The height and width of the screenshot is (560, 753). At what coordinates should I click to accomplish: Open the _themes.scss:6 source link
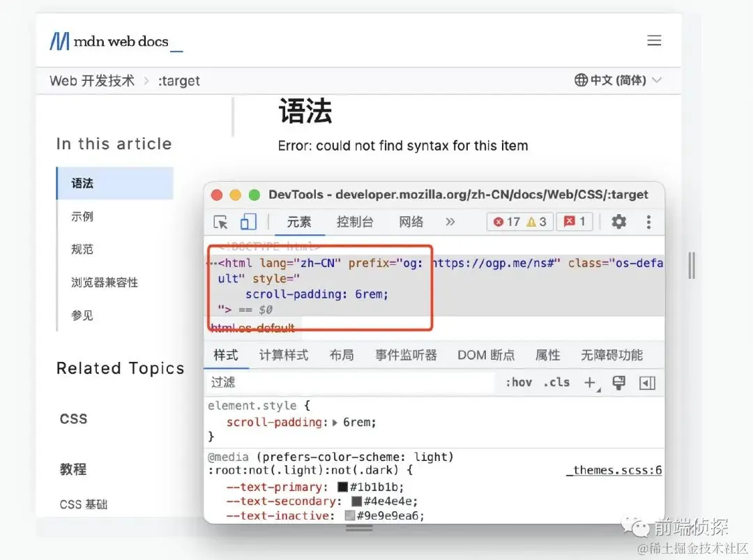click(614, 470)
